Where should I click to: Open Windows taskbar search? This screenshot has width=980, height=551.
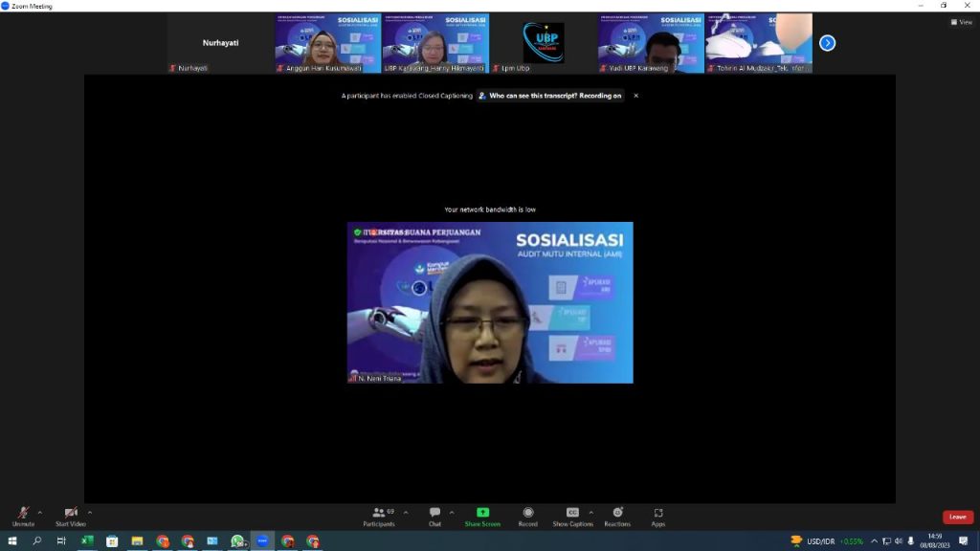37,541
